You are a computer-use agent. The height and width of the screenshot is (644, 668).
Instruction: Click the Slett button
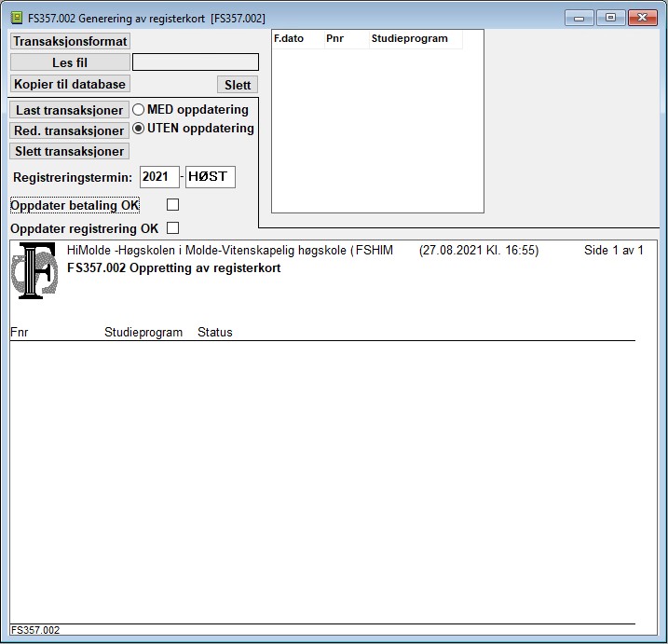238,85
